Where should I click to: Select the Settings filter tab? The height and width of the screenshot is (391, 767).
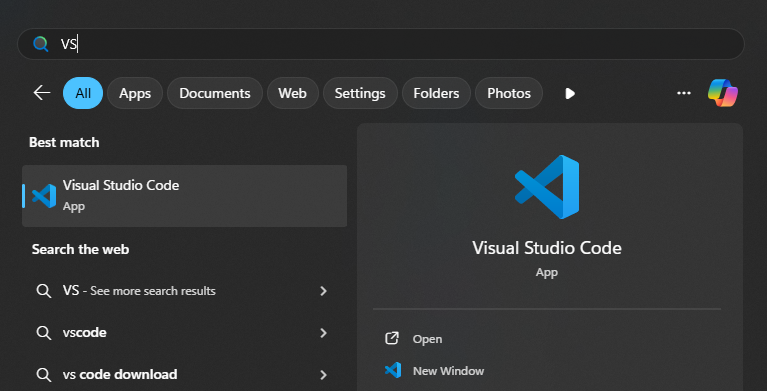(x=360, y=93)
